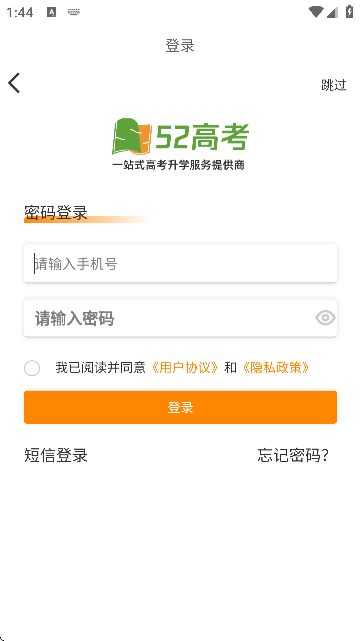360x641 pixels.
Task: Open the 《隐私政策》 link
Action: 275,368
